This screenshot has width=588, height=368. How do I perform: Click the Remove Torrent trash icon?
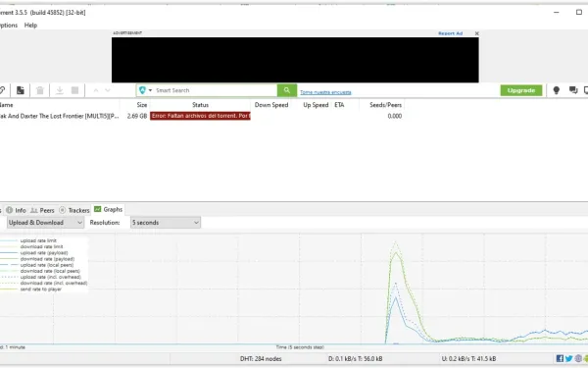click(x=40, y=90)
